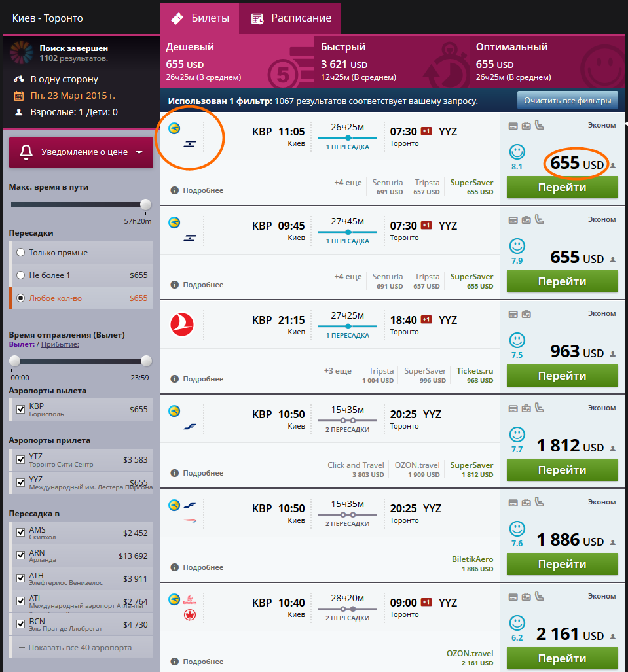This screenshot has height=672, width=628.
Task: Click the credit card icon in 2 161 USD result
Action: pyautogui.click(x=513, y=597)
